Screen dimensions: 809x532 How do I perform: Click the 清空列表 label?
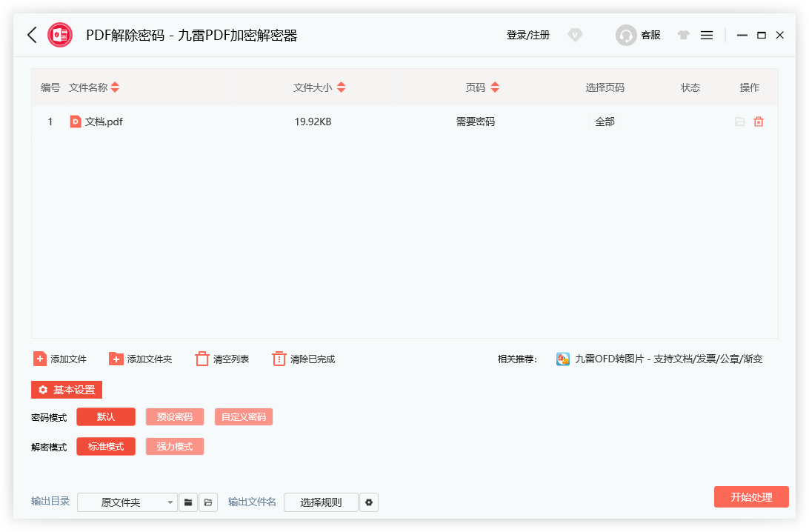point(231,359)
